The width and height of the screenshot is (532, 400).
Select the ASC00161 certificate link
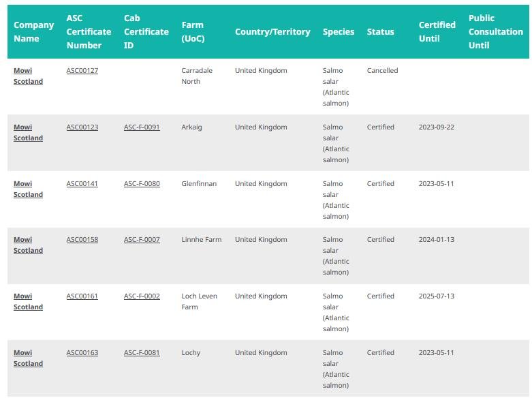(82, 296)
